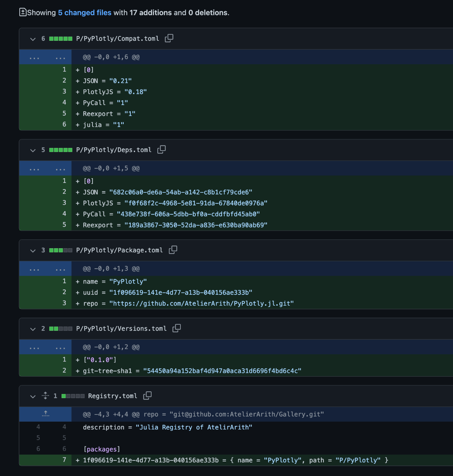
Task: Copy the P/PyPlotly/Compat.toml file path
Action: [x=169, y=38]
